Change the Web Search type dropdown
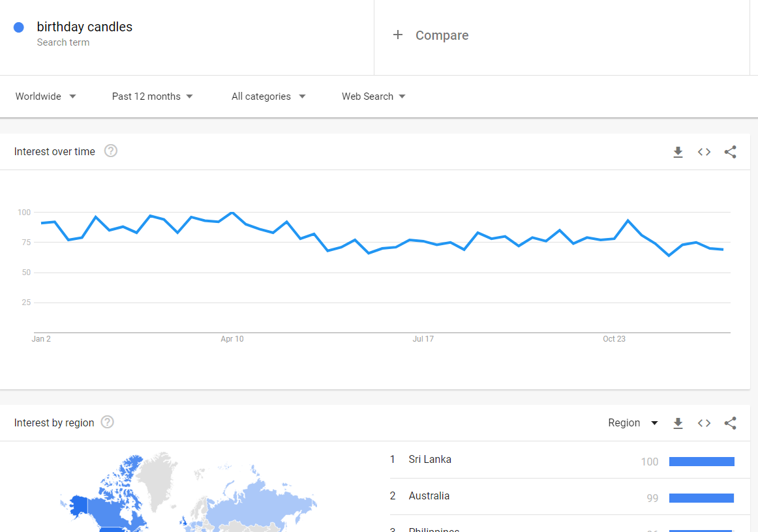The height and width of the screenshot is (532, 758). click(373, 96)
